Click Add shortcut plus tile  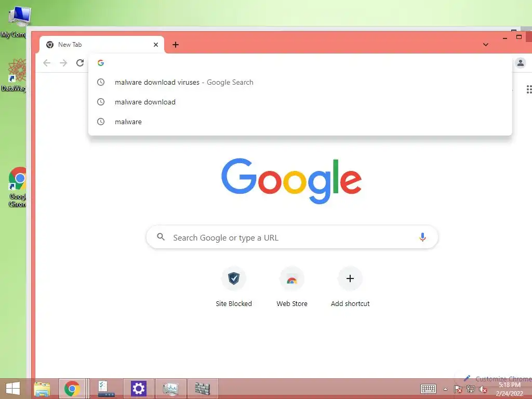[350, 287]
